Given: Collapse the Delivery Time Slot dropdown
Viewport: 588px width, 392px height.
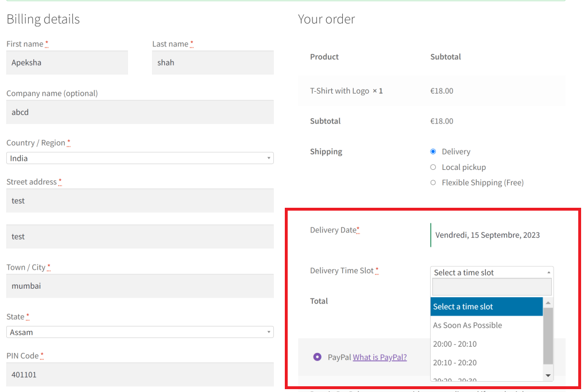Looking at the screenshot, I should point(491,273).
